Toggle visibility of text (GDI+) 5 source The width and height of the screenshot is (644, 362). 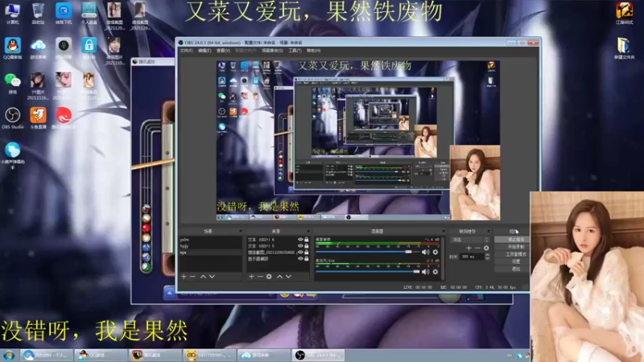coord(300,246)
